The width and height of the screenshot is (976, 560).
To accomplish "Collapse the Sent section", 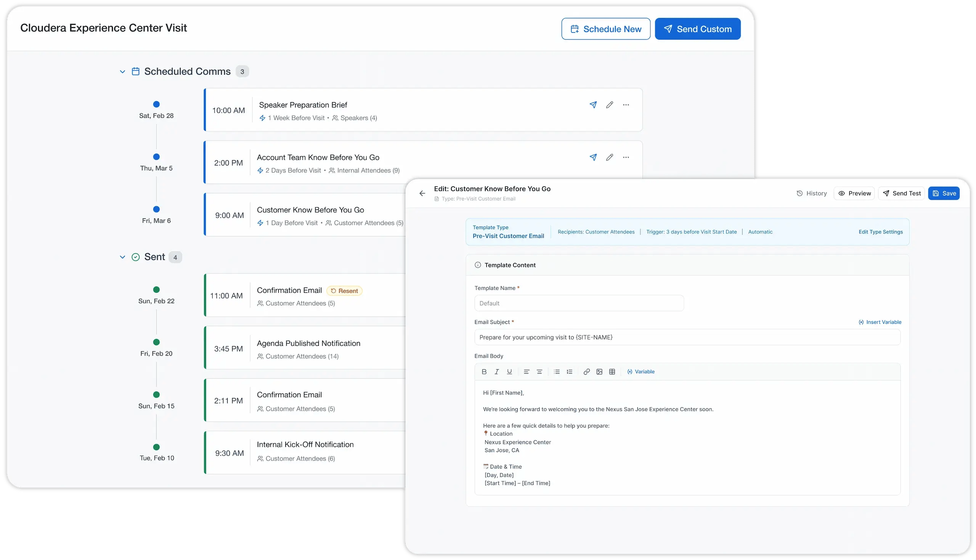I will (122, 257).
